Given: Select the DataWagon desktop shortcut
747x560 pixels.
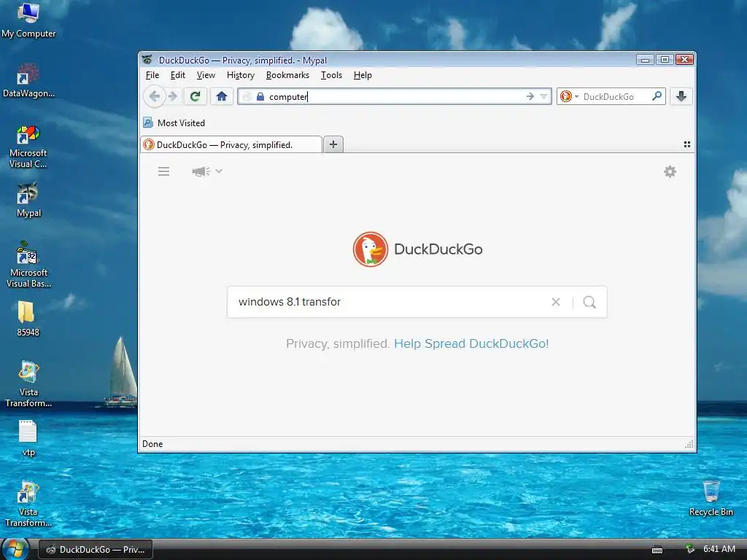Looking at the screenshot, I should [28, 80].
